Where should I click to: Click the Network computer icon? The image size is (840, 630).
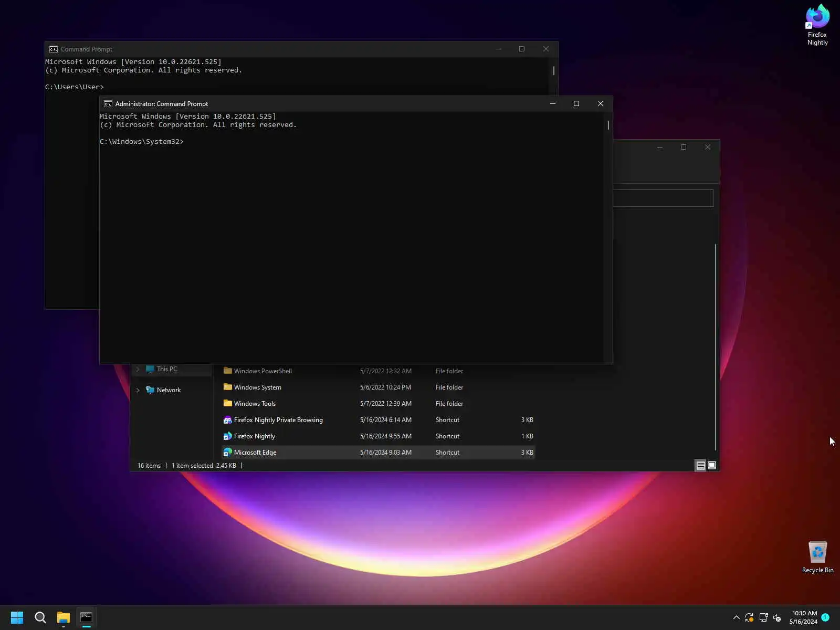[x=150, y=390]
